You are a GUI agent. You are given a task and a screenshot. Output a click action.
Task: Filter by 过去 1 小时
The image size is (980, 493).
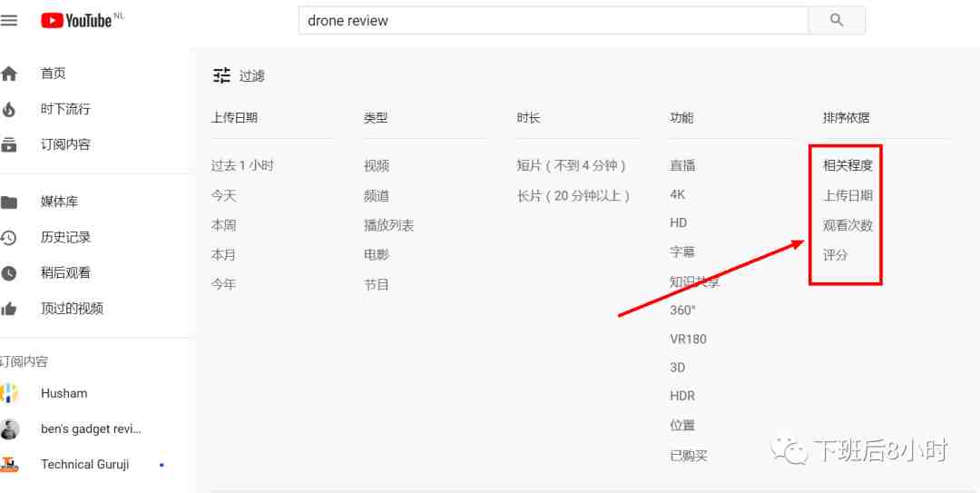point(242,166)
